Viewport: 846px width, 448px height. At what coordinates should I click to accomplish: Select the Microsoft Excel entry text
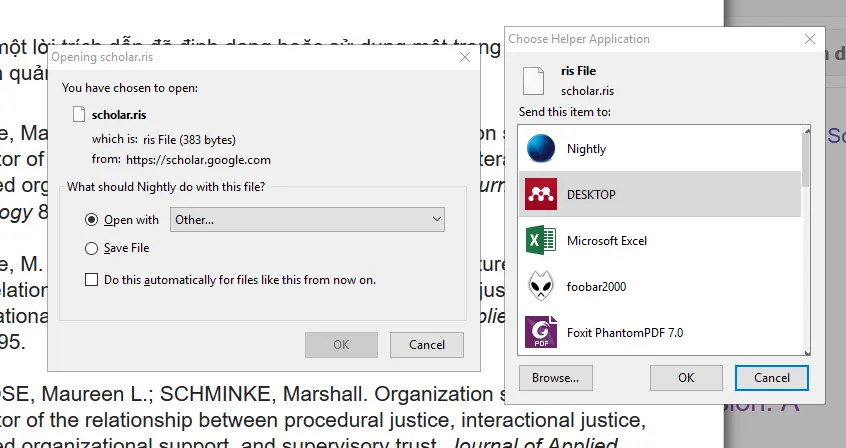[606, 241]
